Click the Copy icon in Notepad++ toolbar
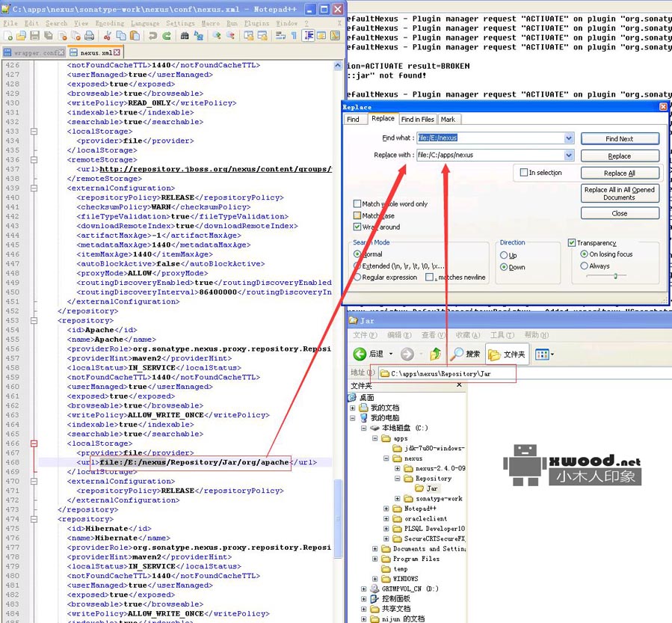 point(121,36)
